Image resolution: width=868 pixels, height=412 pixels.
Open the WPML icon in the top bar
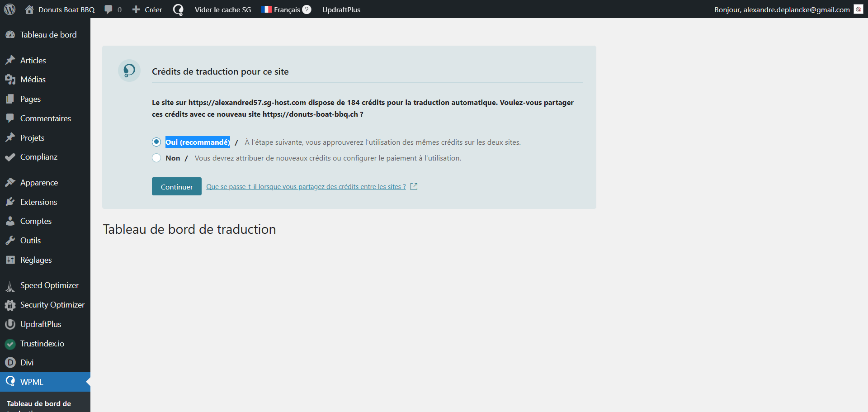[x=178, y=9]
